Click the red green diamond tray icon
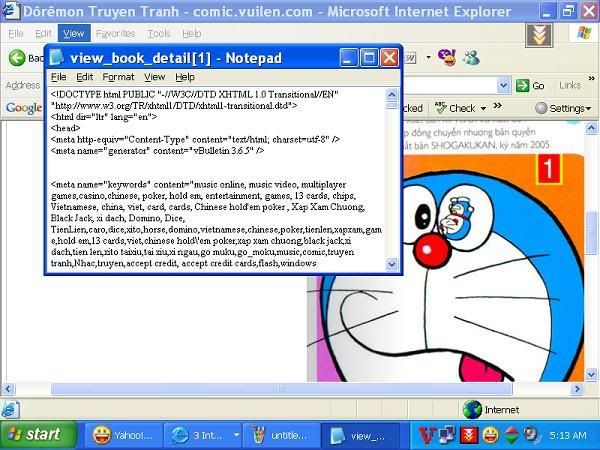The height and width of the screenshot is (450, 600). [x=511, y=435]
